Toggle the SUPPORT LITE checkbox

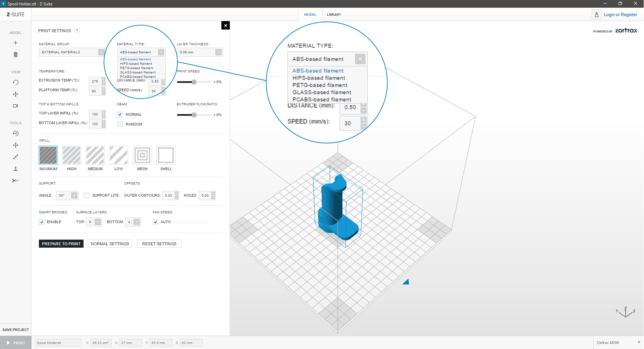pos(87,195)
